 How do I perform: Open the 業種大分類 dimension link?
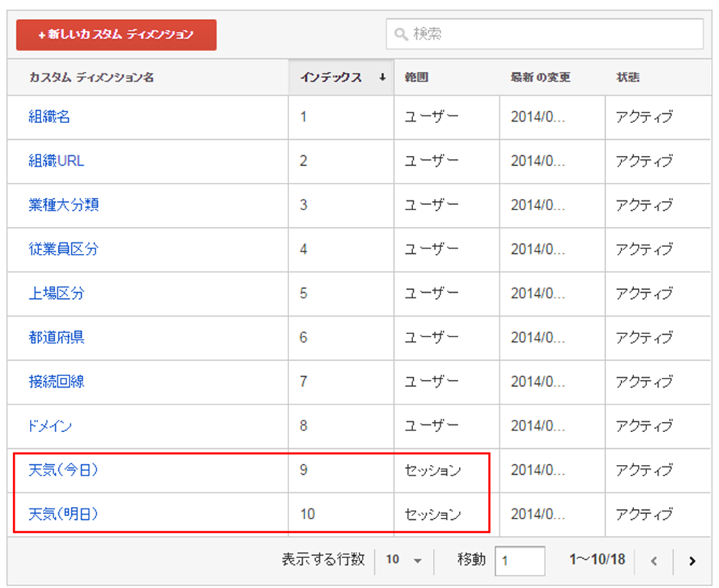pyautogui.click(x=63, y=205)
